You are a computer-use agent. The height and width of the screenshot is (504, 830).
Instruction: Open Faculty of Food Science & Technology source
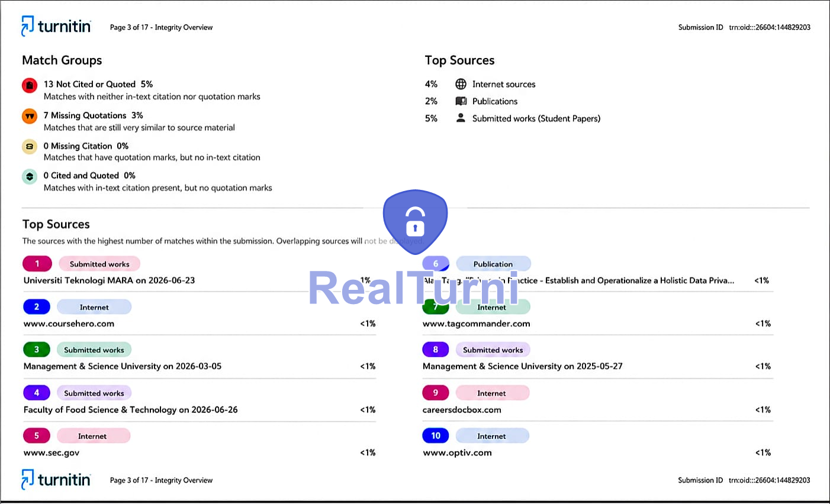point(130,409)
